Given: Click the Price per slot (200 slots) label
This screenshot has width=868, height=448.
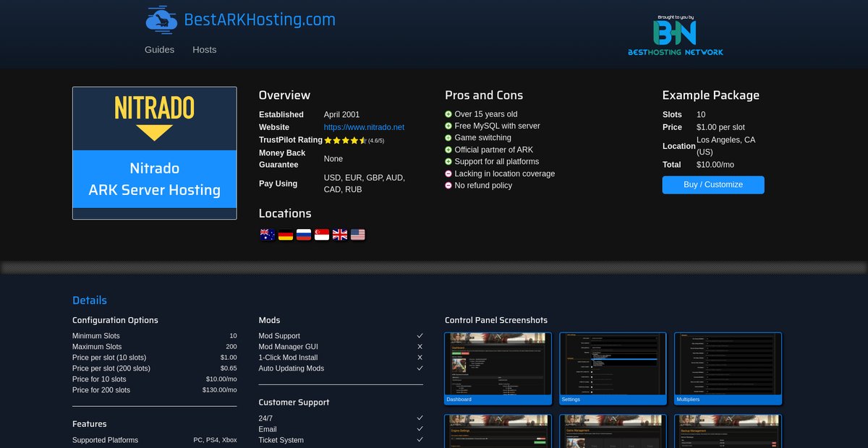Looking at the screenshot, I should coord(111,369).
